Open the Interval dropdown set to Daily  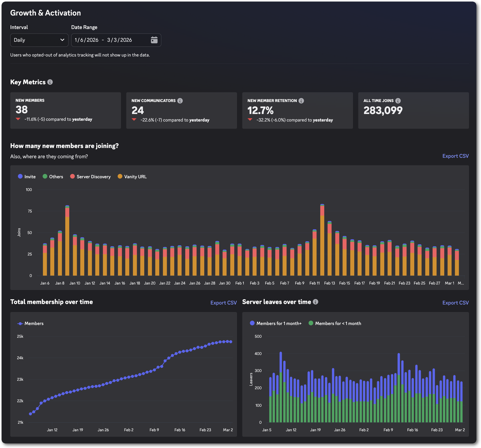[39, 40]
